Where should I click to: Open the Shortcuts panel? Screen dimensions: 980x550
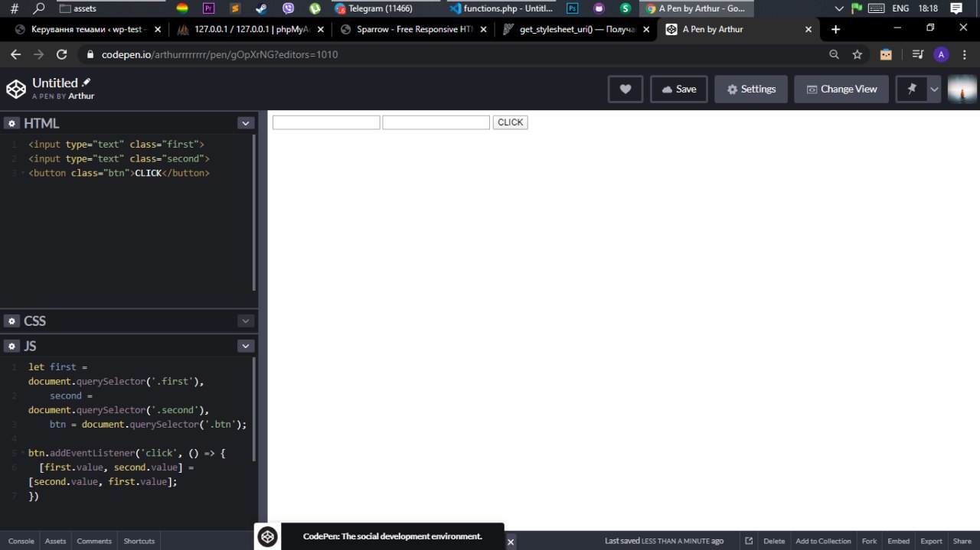(x=139, y=541)
